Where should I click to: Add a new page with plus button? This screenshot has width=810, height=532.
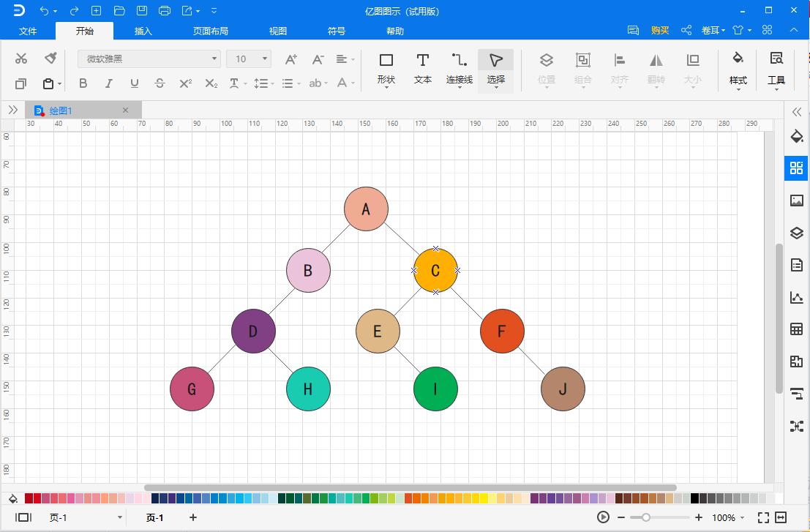click(193, 517)
